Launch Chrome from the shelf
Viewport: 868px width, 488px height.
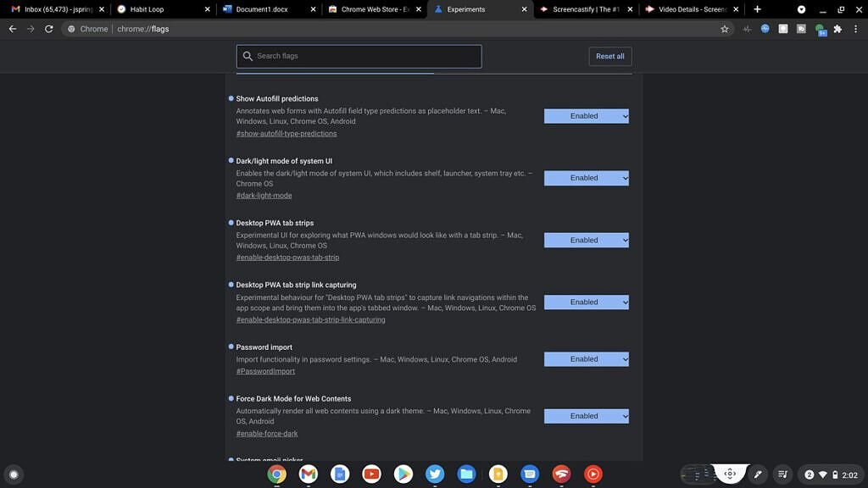(276, 474)
